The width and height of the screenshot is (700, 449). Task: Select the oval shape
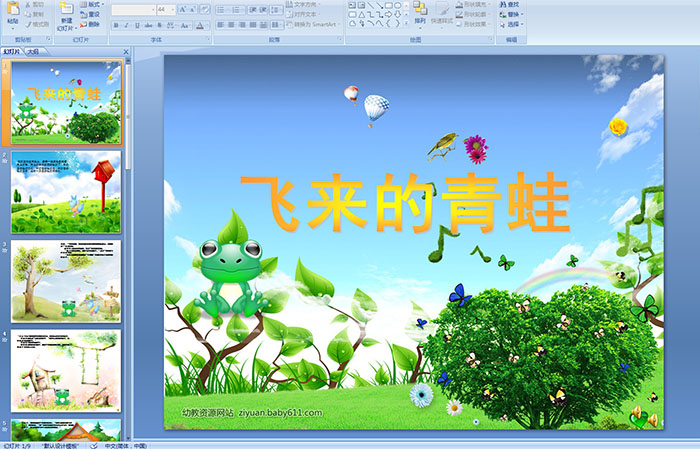point(397,5)
